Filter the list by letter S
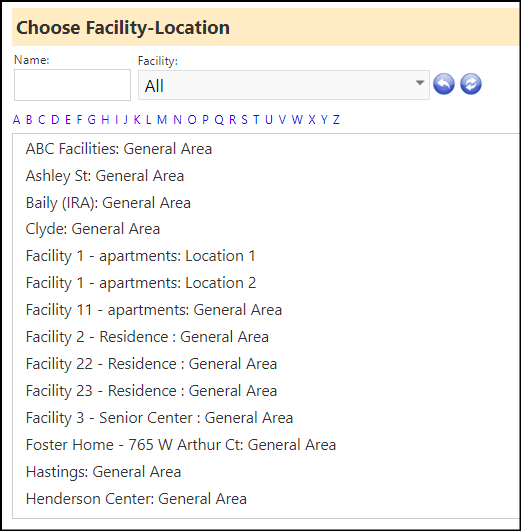Image resolution: width=521 pixels, height=531 pixels. pyautogui.click(x=244, y=120)
